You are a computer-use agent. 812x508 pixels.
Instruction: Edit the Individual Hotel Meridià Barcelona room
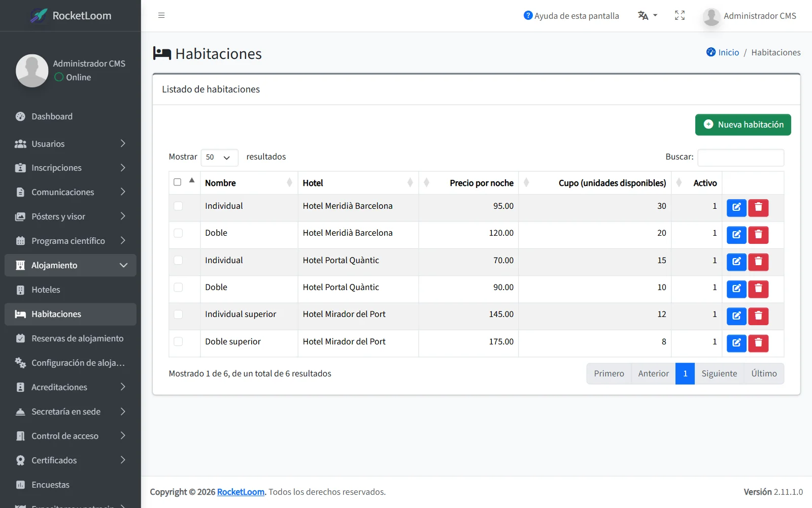(x=736, y=207)
